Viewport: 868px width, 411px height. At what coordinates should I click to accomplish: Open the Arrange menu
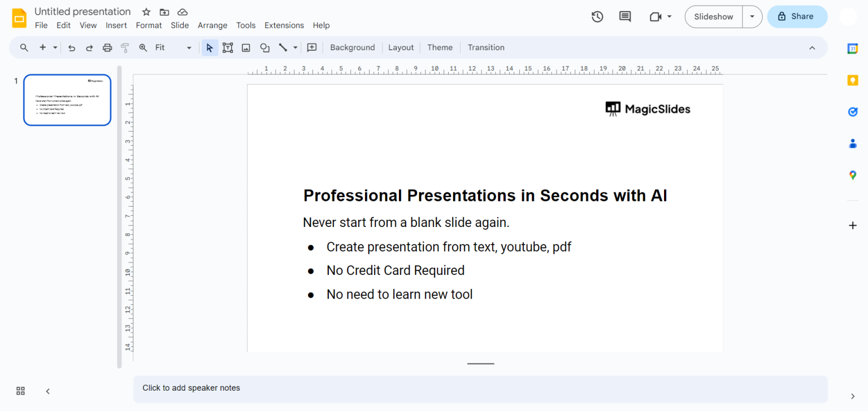[212, 25]
